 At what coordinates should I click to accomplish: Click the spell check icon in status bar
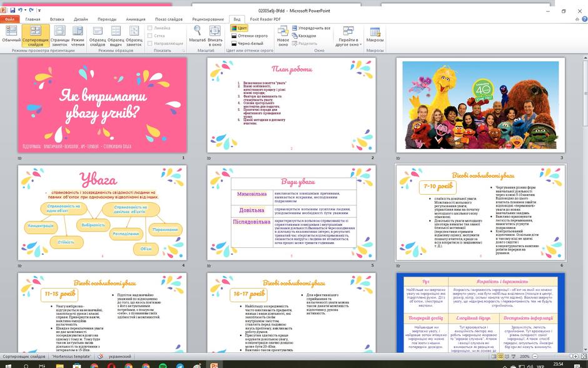(x=100, y=356)
